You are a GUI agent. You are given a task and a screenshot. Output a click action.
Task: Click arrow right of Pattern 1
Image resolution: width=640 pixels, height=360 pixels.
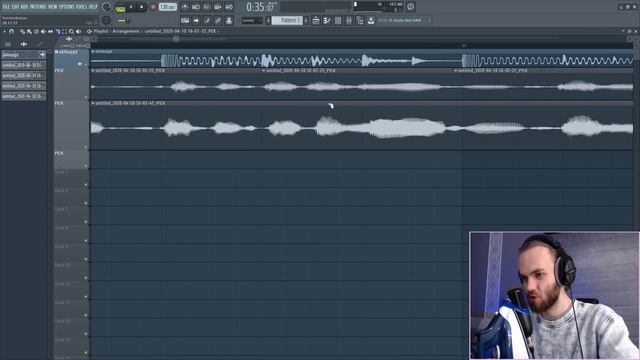click(x=306, y=20)
